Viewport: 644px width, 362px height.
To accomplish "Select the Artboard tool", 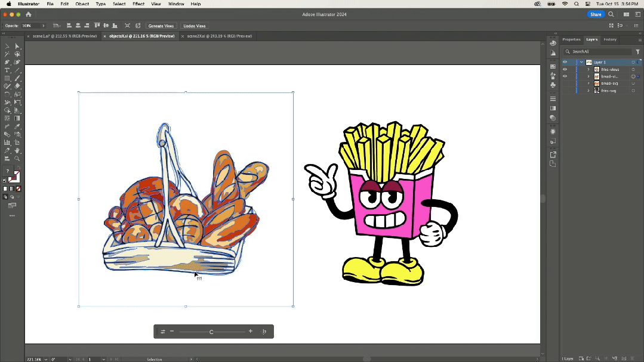I will pyautogui.click(x=17, y=143).
